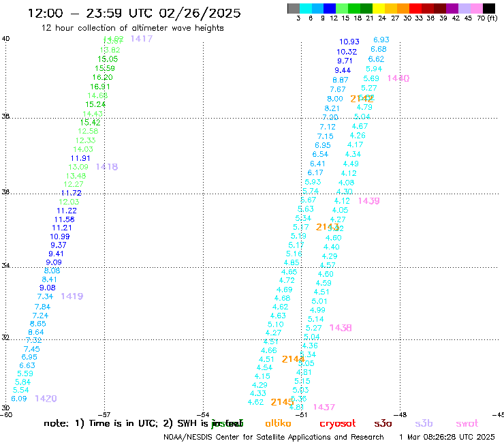504x443 pixels.
Task: Click the '1 Mar 08:26:28 UTC 2025' timestamp
Action: click(x=447, y=437)
